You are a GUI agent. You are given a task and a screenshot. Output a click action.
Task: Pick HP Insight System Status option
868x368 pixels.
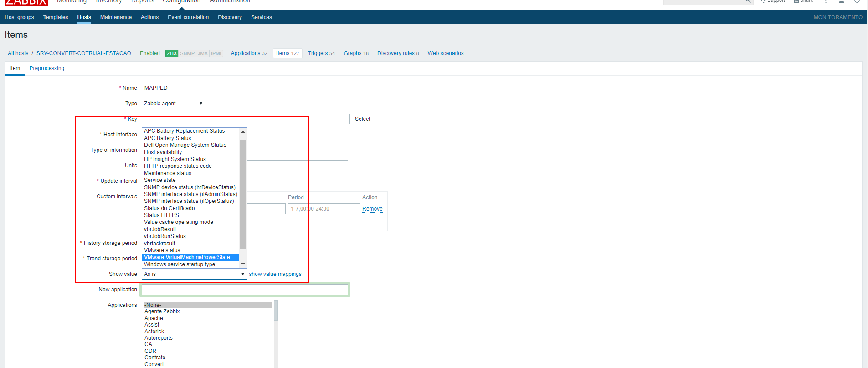pyautogui.click(x=191, y=159)
